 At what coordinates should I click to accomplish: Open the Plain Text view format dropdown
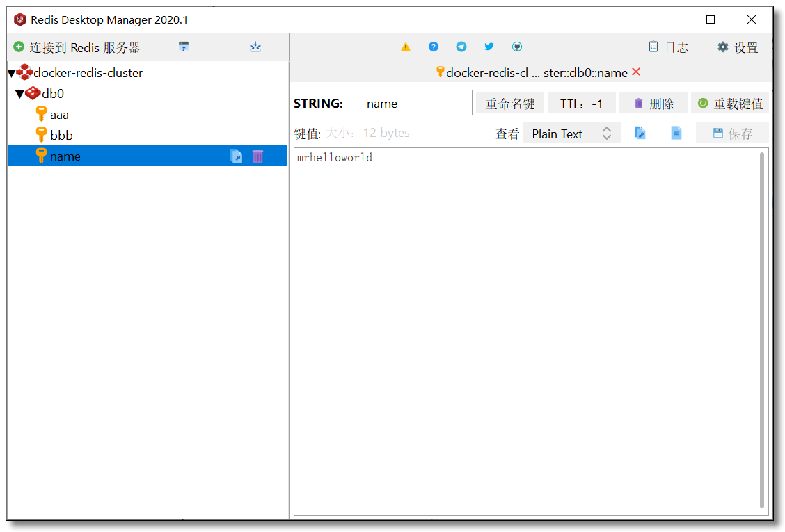point(571,134)
